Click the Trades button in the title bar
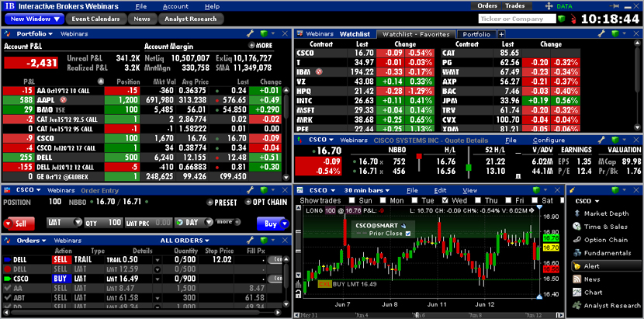This screenshot has width=644, height=319. 515,6
